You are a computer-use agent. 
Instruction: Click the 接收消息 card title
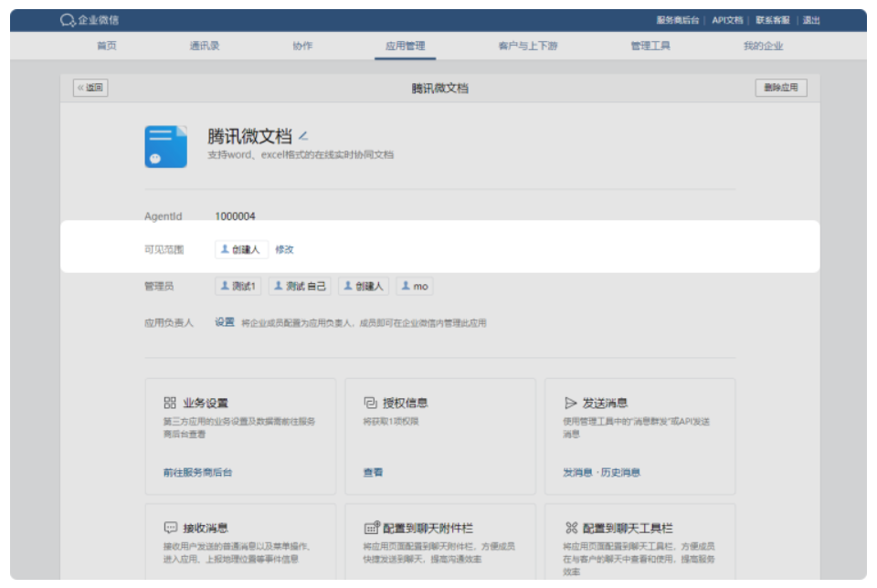206,528
